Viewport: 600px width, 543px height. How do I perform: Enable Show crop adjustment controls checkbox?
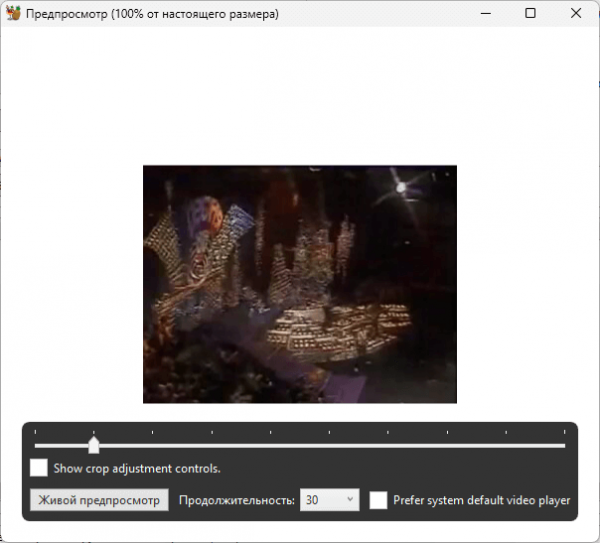pos(39,468)
